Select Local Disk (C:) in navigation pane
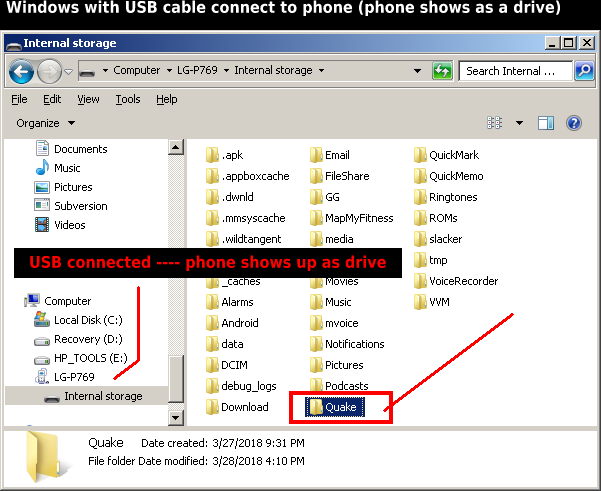 coord(88,320)
